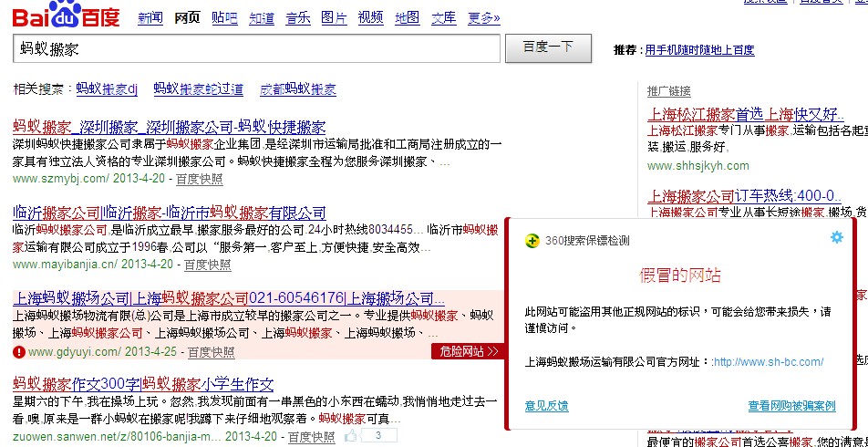Open related search 成都蚂蚁搬家
868x447 pixels.
298,89
